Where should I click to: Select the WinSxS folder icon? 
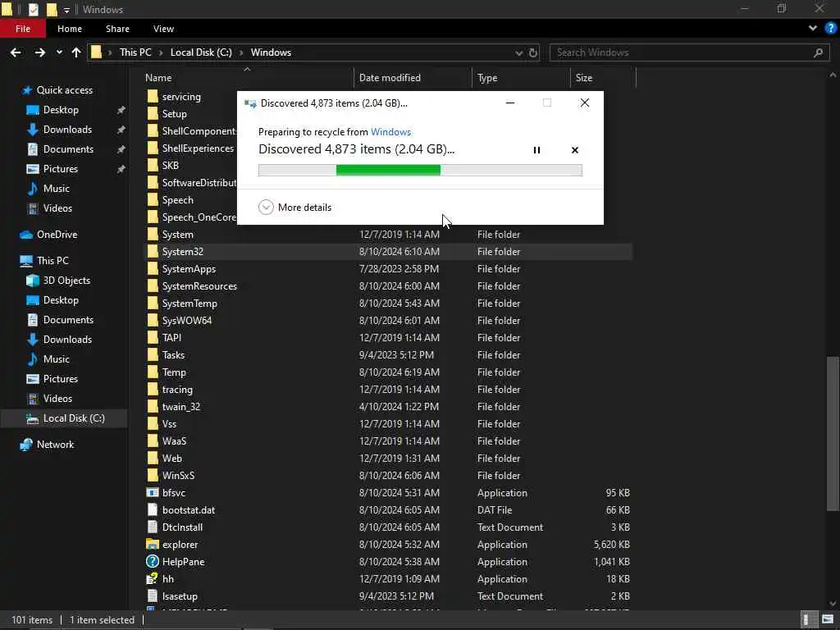point(153,475)
